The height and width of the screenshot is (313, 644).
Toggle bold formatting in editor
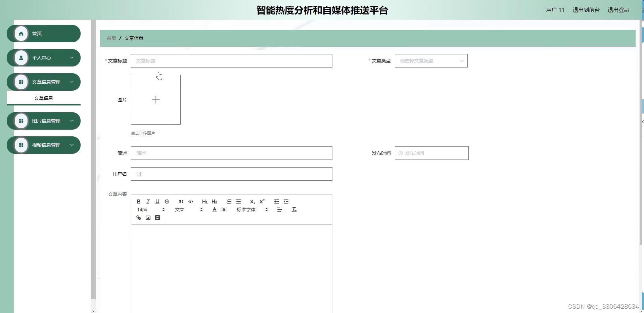138,202
